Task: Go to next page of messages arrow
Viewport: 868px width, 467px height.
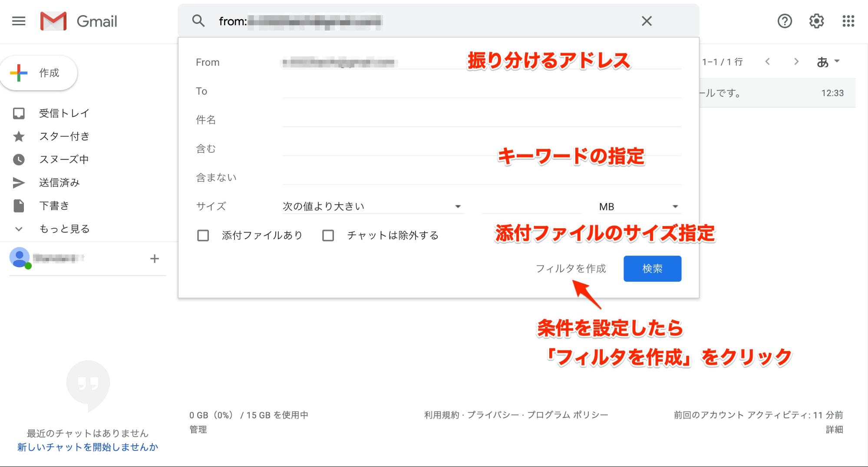Action: (x=796, y=62)
